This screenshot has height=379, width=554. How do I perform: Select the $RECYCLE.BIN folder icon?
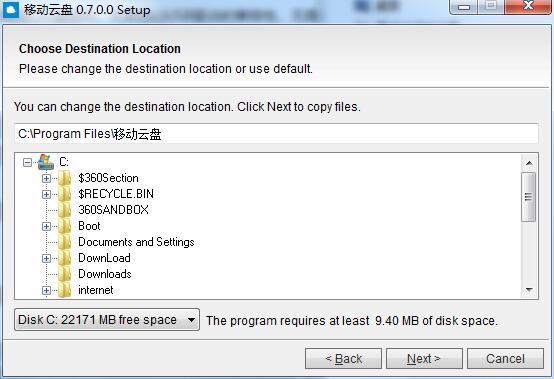click(x=64, y=194)
